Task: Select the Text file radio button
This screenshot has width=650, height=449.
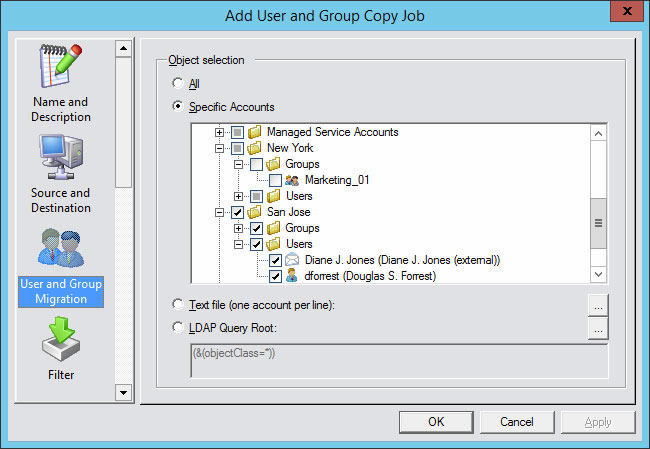Action: tap(178, 304)
